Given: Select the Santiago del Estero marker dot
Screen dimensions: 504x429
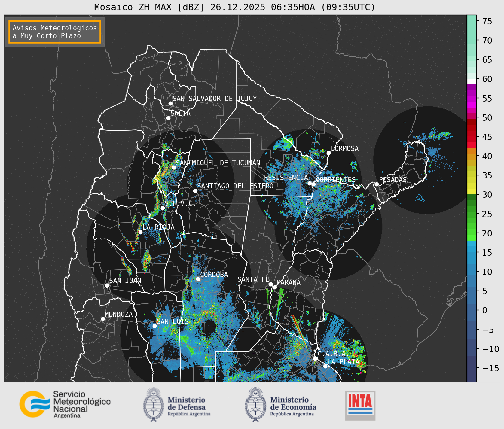Looking at the screenshot, I should (x=195, y=191).
